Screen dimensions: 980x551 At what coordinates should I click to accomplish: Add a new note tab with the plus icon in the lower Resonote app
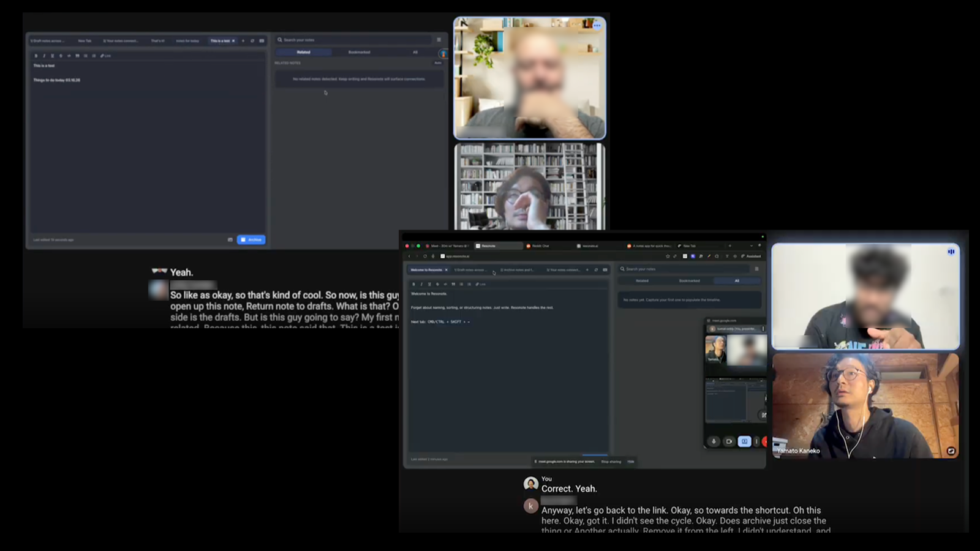pos(587,269)
